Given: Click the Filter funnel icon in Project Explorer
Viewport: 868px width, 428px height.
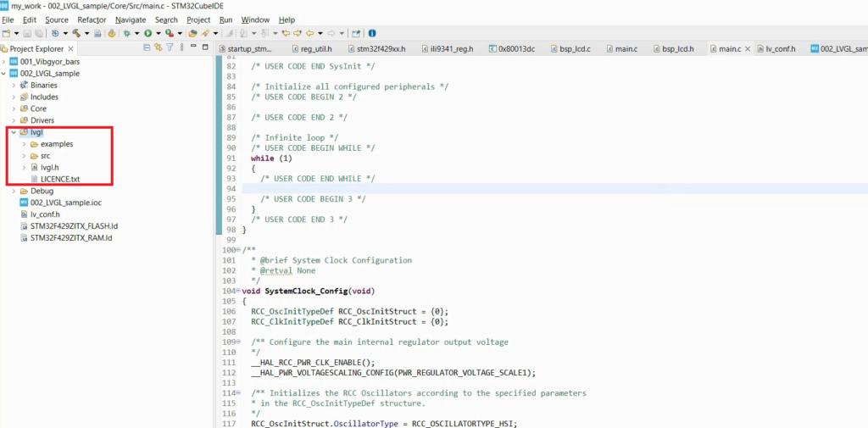Looking at the screenshot, I should pyautogui.click(x=170, y=47).
